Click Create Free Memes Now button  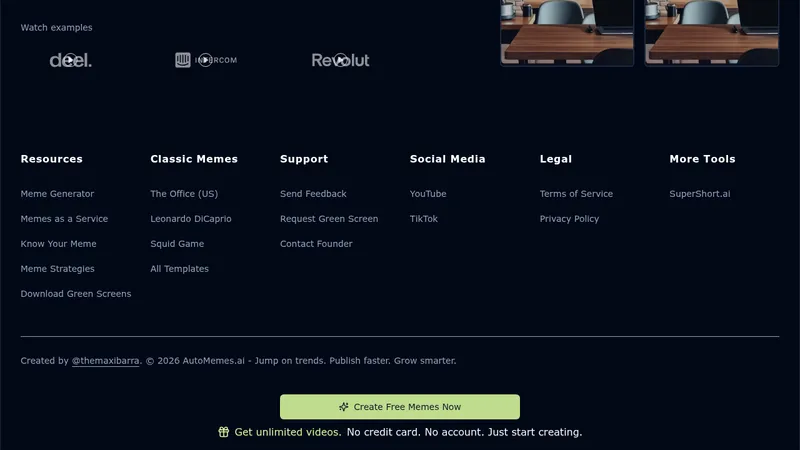(400, 407)
